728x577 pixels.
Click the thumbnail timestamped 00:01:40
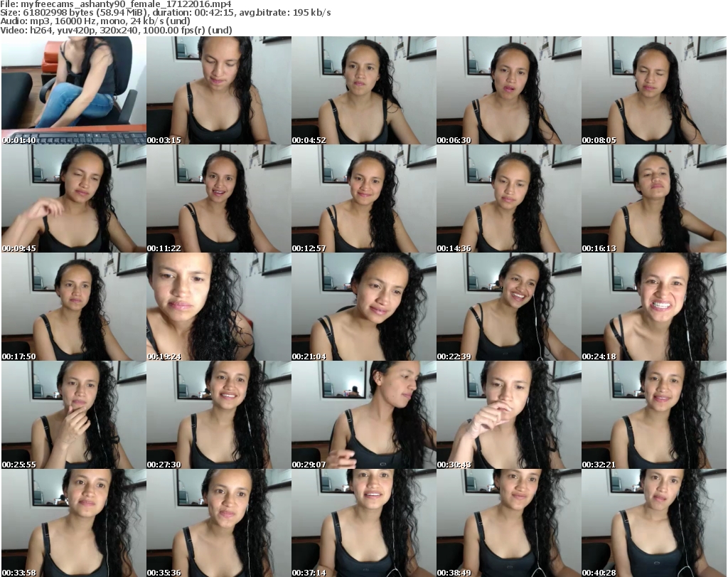[74, 90]
